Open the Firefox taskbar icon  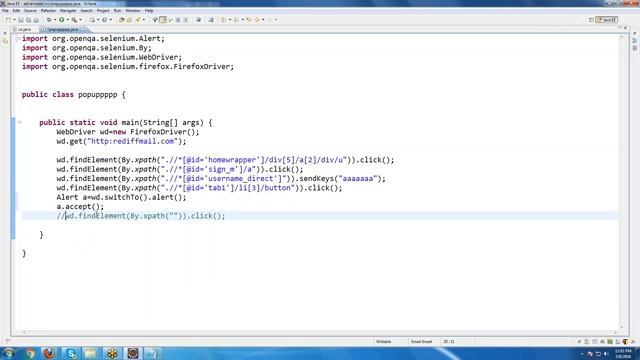click(49, 353)
